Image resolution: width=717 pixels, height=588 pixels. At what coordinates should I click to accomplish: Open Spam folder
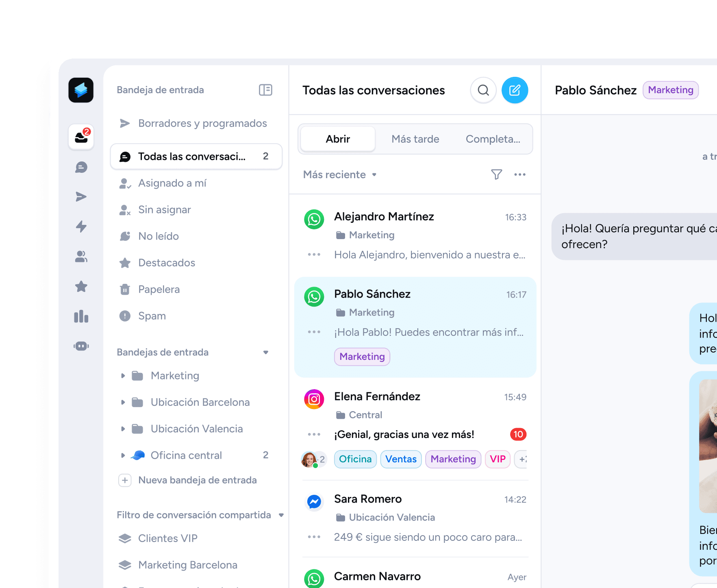[x=196, y=316]
